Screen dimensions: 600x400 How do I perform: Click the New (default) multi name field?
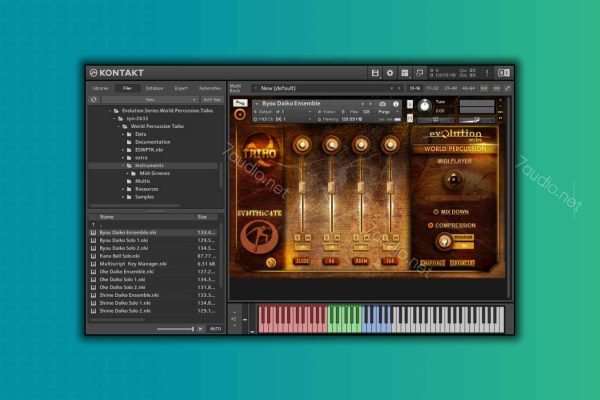point(325,88)
